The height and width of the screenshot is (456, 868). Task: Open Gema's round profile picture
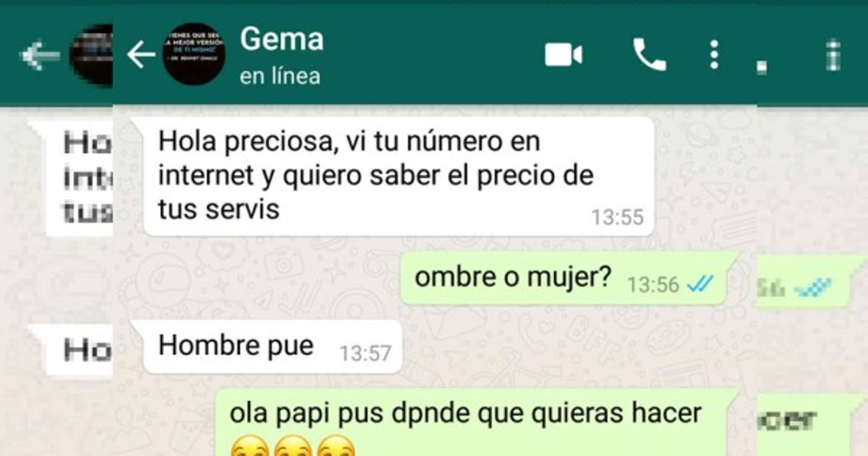[x=193, y=54]
